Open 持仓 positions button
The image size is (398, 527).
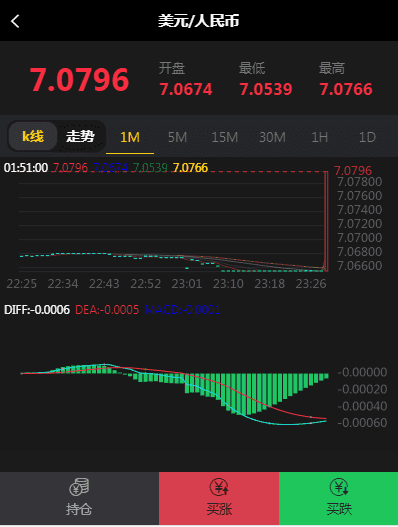[x=79, y=498]
